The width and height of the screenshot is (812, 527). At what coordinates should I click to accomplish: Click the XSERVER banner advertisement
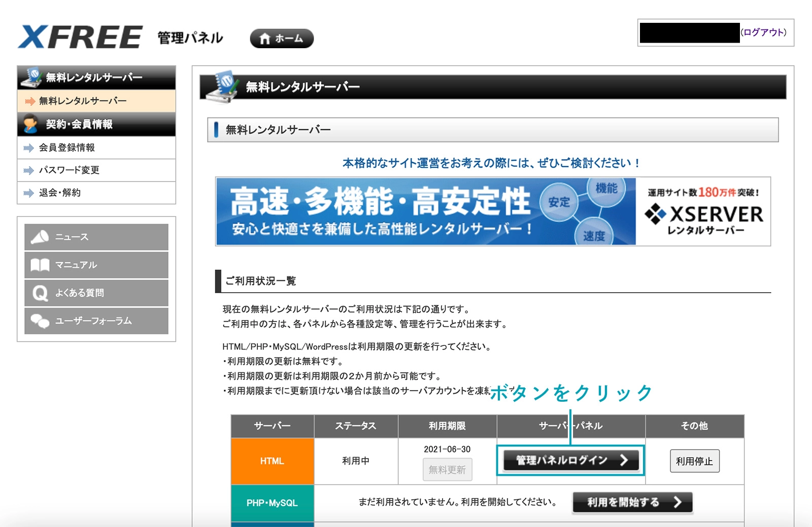(493, 212)
